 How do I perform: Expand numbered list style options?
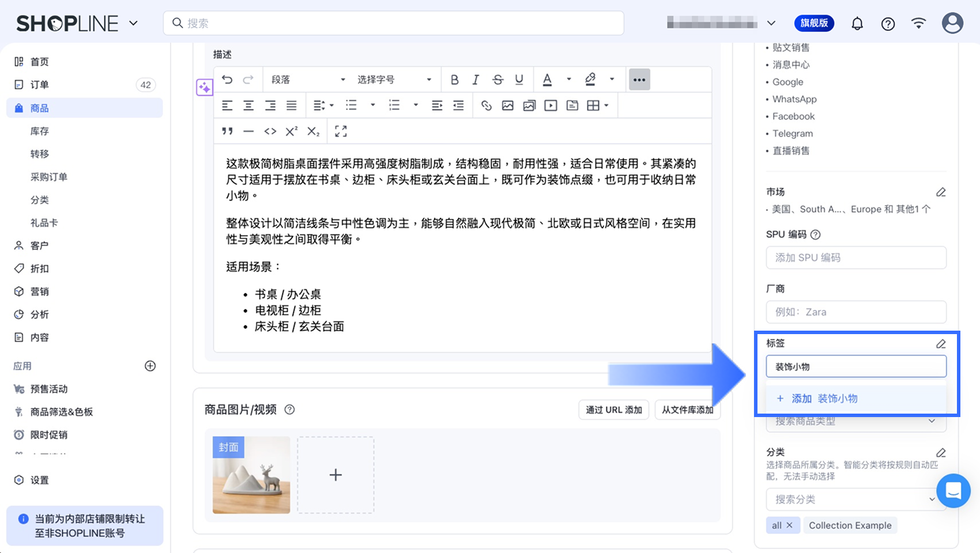click(x=416, y=105)
